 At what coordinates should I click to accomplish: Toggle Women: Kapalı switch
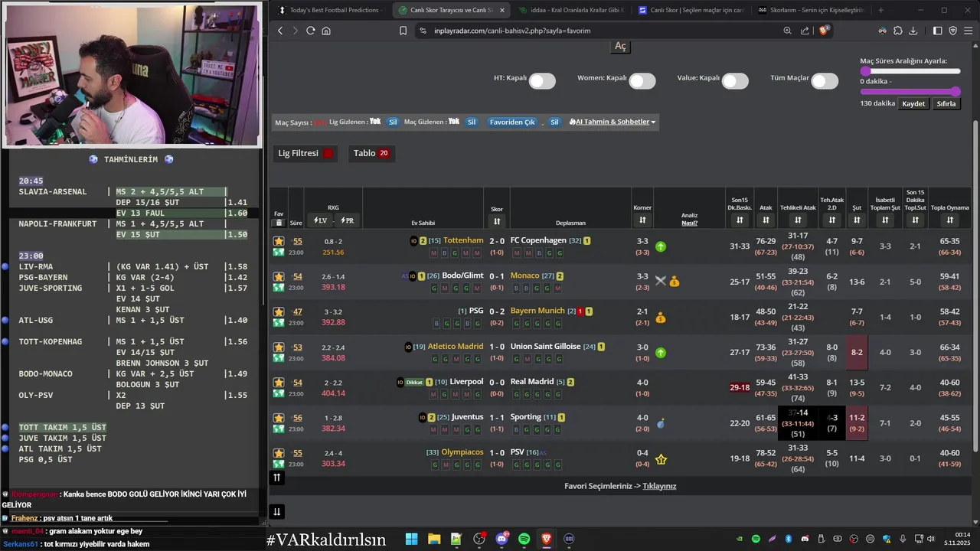click(642, 81)
